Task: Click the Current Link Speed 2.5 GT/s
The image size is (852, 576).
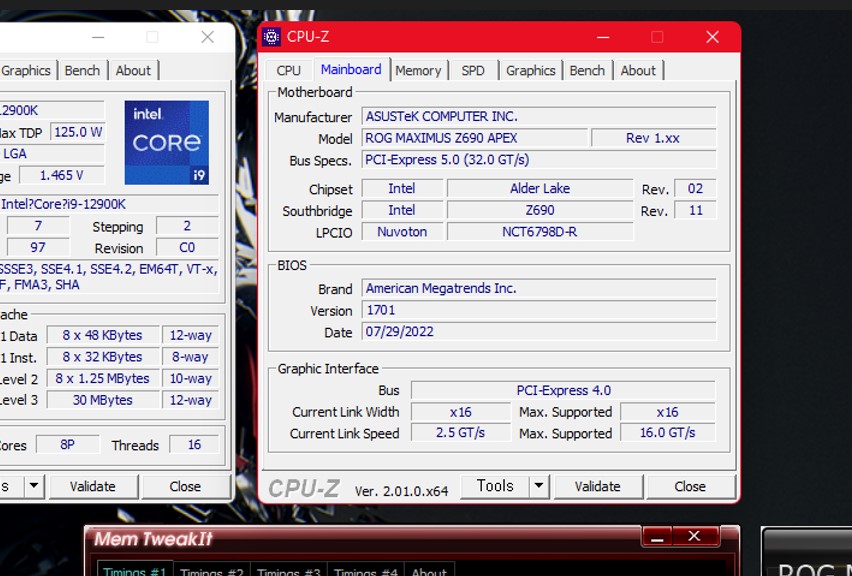Action: pyautogui.click(x=461, y=433)
